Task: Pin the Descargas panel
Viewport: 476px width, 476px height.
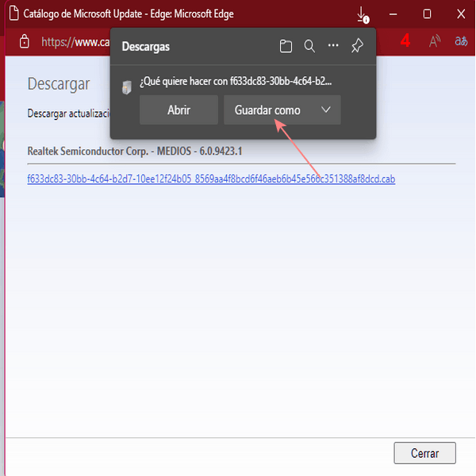Action: [x=357, y=46]
